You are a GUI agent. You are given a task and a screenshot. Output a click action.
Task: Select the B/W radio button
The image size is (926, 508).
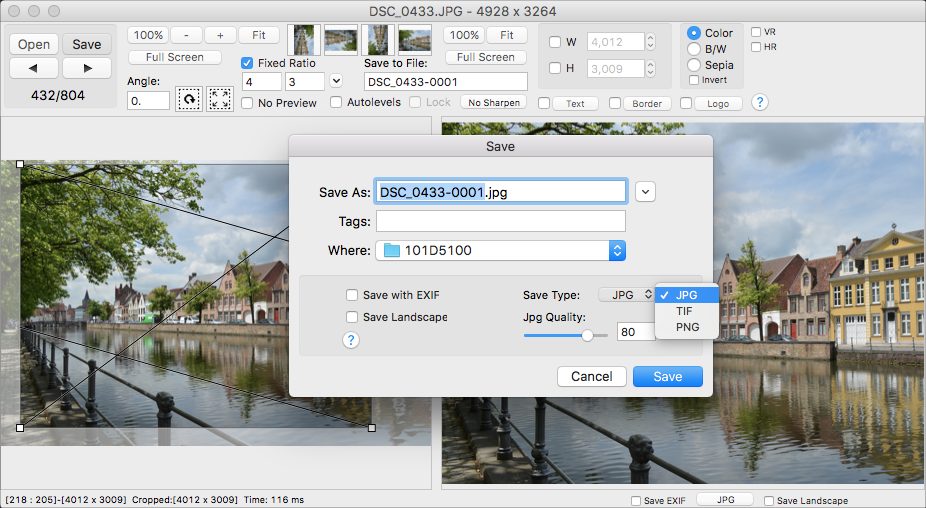point(694,49)
